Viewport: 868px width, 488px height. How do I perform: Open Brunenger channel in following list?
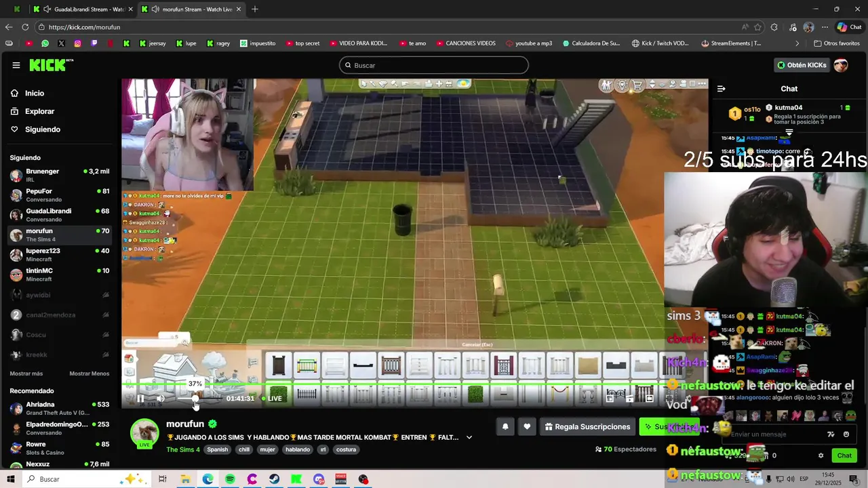60,176
